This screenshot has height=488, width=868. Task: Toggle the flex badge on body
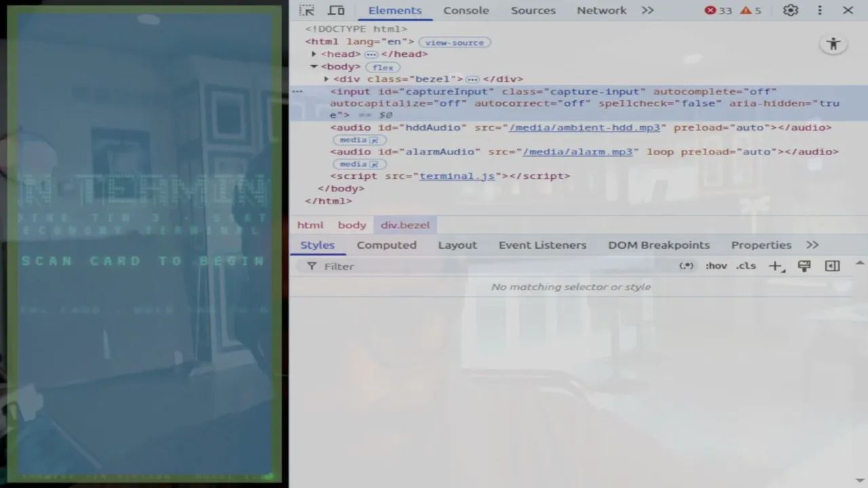tap(382, 67)
